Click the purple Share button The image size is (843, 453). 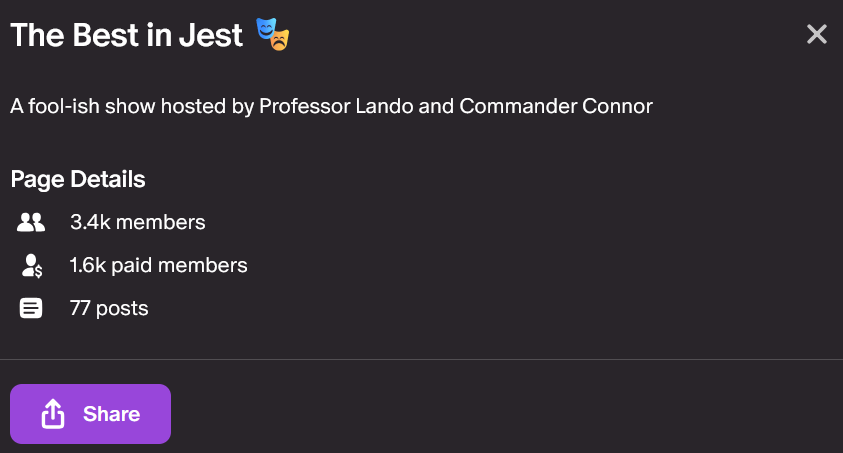tap(90, 414)
